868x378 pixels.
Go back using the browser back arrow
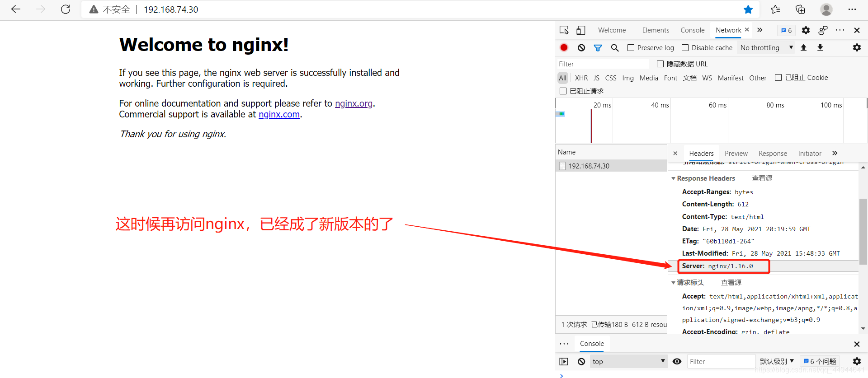coord(16,9)
